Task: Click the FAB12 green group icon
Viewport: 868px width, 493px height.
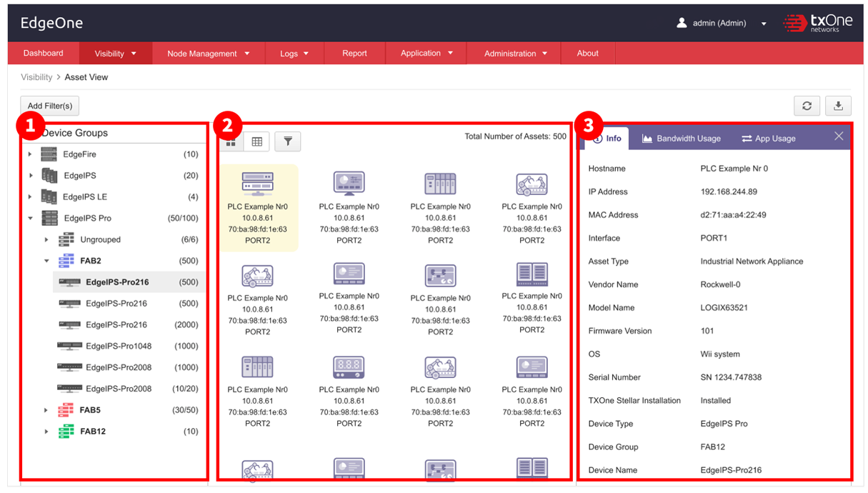Action: click(x=66, y=432)
